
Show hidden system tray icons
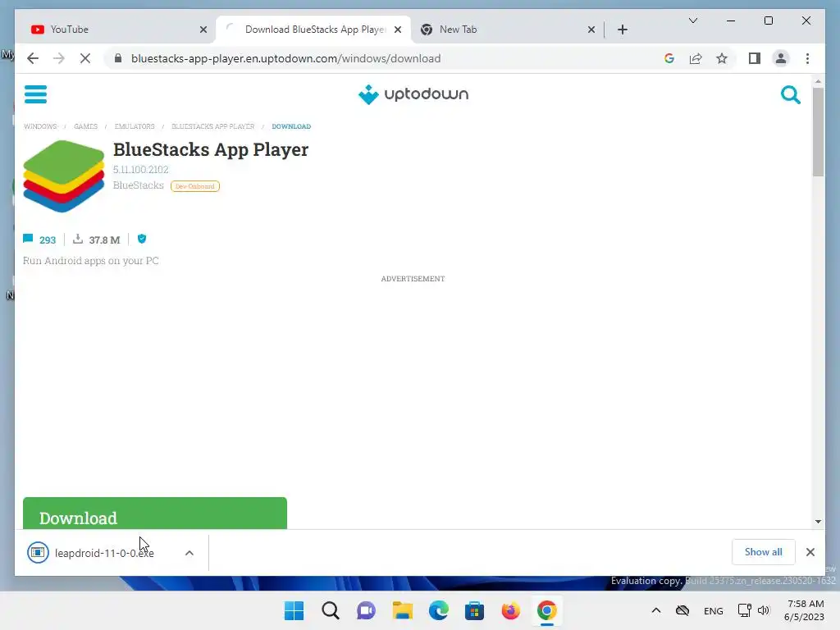click(x=656, y=610)
